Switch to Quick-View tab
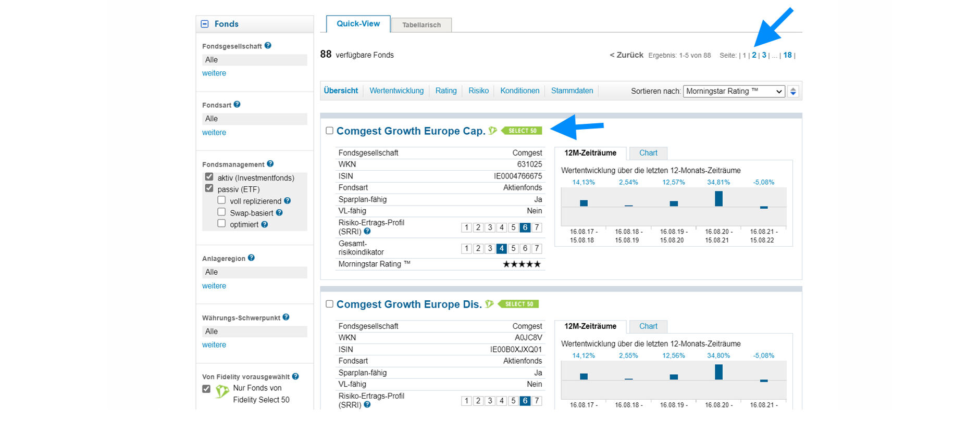The image size is (980, 421). [x=358, y=24]
